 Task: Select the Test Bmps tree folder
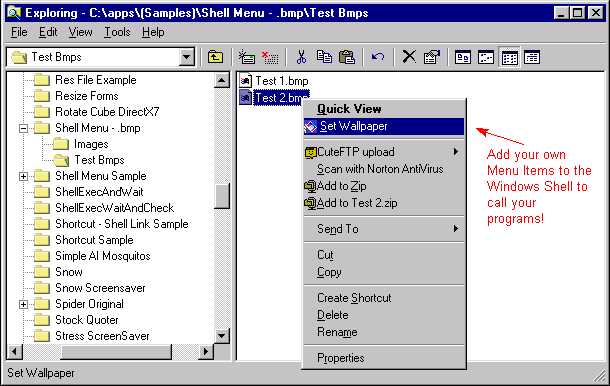pyautogui.click(x=100, y=160)
